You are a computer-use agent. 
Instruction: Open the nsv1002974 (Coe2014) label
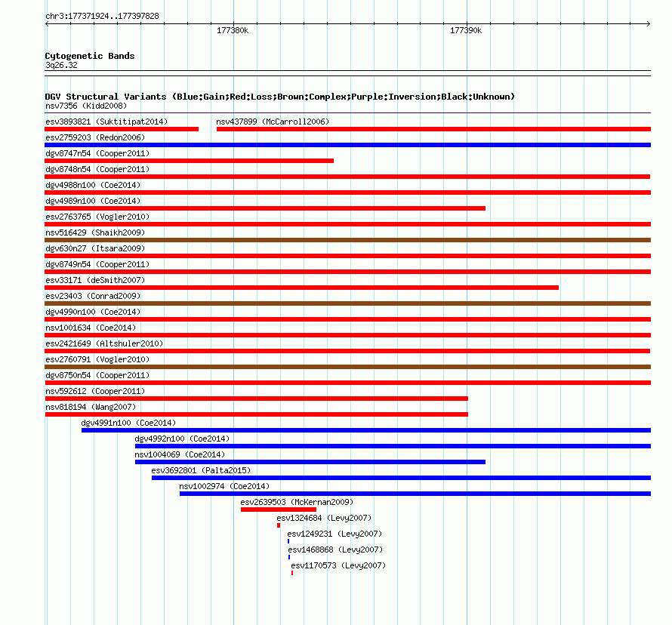pos(224,486)
